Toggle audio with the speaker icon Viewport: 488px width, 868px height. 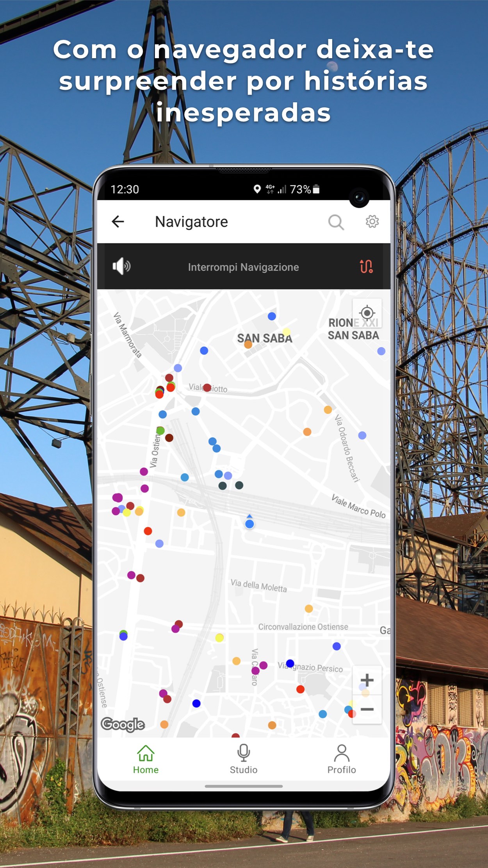tap(121, 267)
